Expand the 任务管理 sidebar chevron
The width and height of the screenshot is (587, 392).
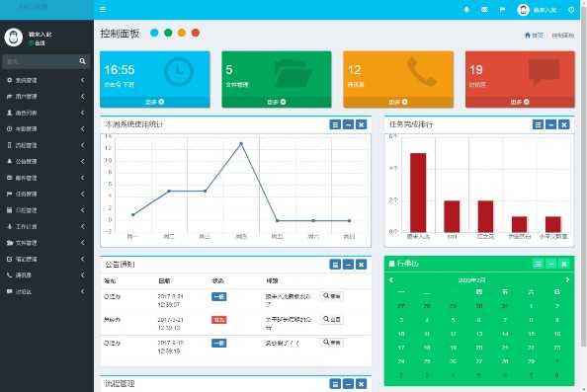click(82, 194)
